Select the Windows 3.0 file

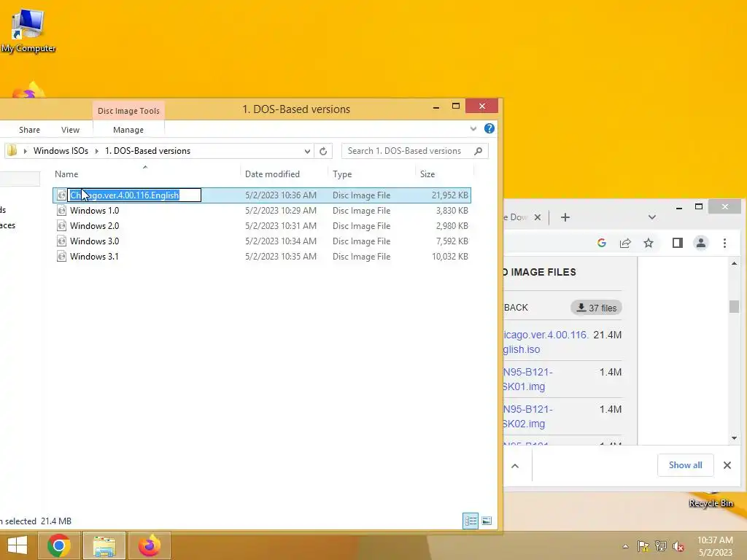tap(262, 241)
